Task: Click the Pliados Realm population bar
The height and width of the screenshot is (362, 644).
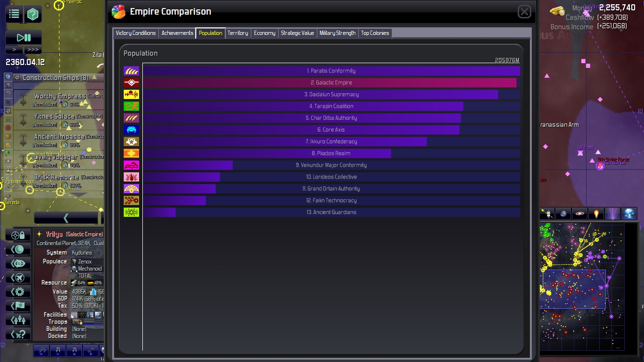Action: coord(331,153)
